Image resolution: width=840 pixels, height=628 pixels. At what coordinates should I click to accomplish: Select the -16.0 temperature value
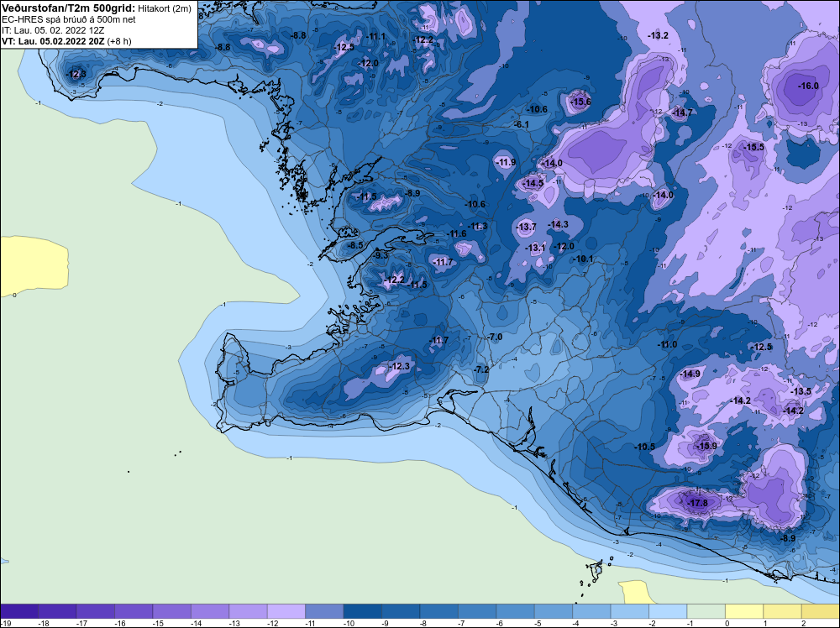pos(808,86)
